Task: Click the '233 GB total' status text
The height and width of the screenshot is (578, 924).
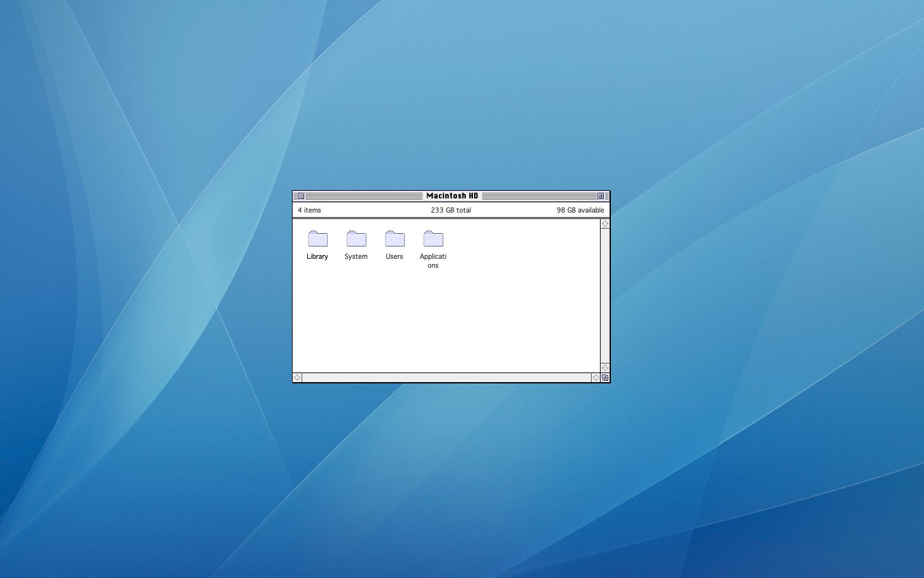Action: tap(451, 210)
